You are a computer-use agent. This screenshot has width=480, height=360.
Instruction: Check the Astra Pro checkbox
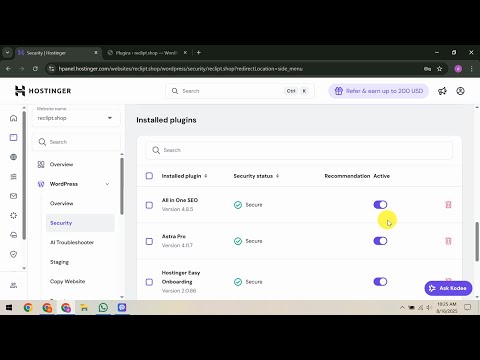[x=149, y=241]
